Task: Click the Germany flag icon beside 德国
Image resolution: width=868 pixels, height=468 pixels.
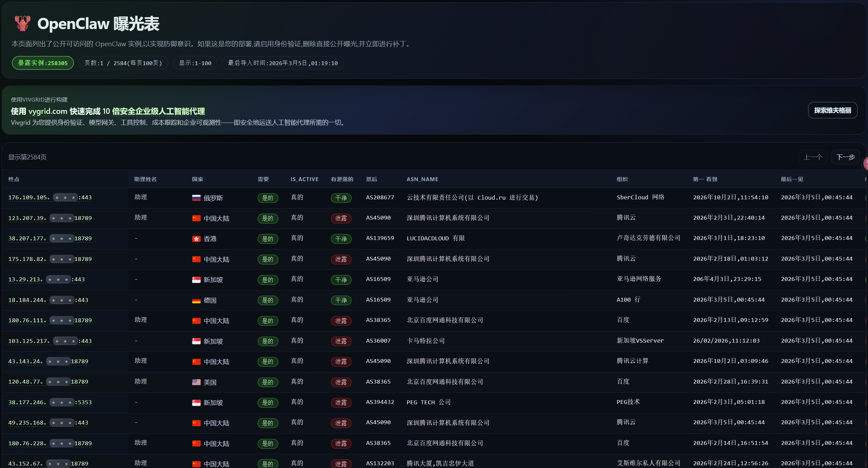Action: coord(197,300)
